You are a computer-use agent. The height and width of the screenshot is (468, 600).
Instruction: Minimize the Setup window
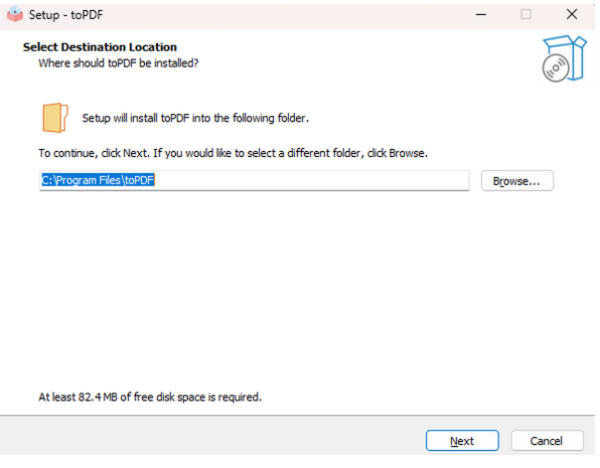481,15
